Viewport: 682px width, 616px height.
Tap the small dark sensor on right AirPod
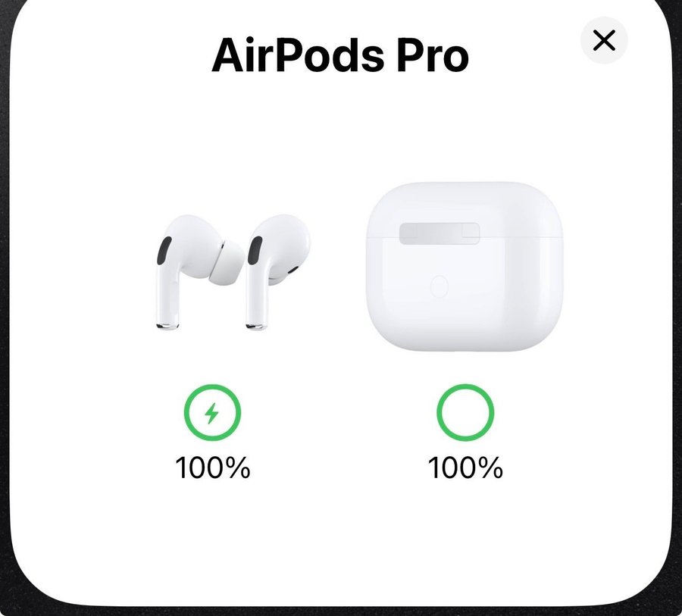click(293, 270)
